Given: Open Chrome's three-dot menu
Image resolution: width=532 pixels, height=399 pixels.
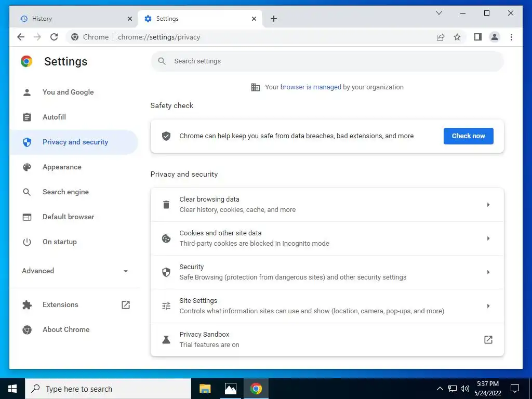Looking at the screenshot, I should point(511,37).
